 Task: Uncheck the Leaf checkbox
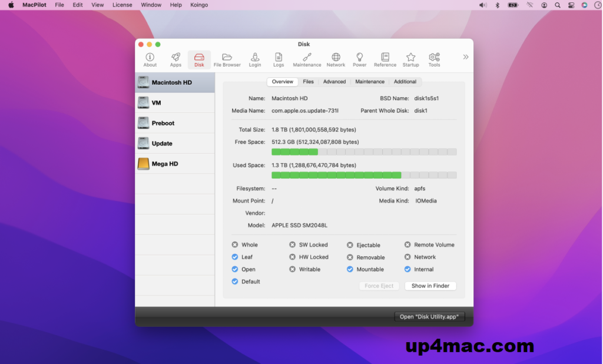point(234,257)
